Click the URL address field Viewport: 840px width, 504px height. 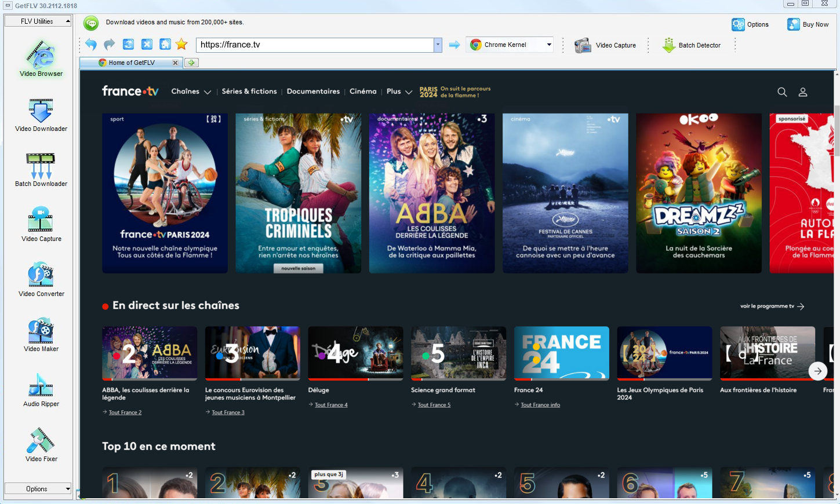click(x=315, y=45)
